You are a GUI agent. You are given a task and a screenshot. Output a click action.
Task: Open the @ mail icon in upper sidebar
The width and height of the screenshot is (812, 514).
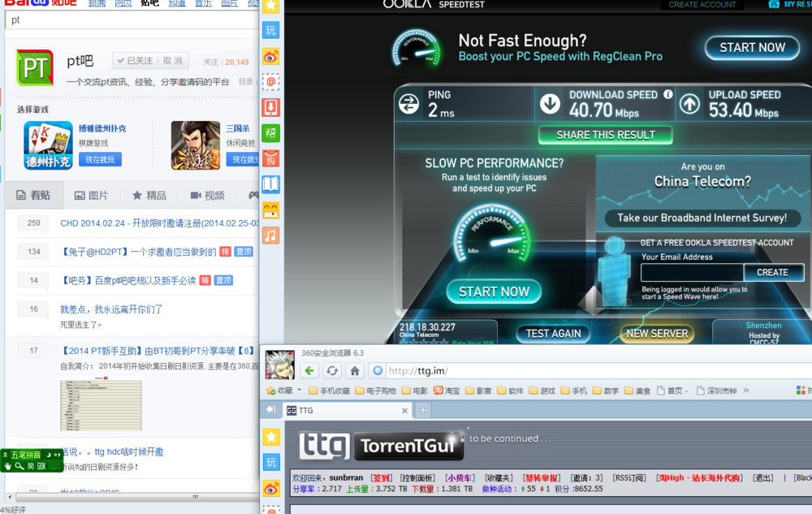point(271,82)
